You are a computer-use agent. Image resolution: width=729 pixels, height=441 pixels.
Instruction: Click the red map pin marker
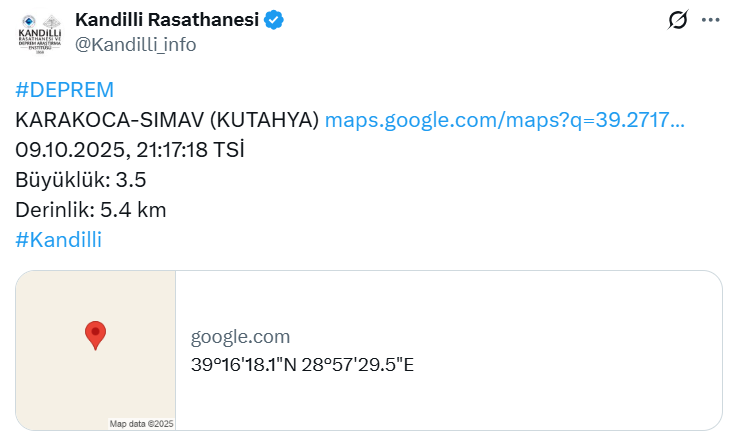pyautogui.click(x=95, y=335)
